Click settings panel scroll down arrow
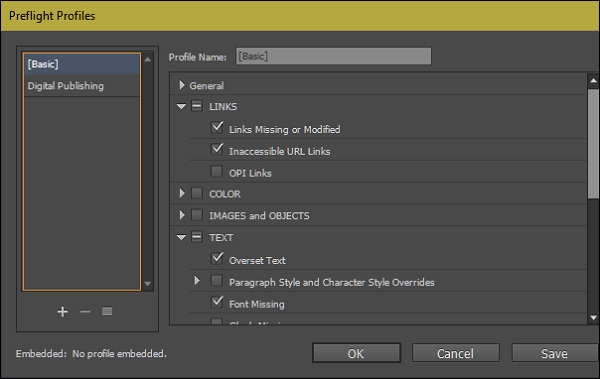 click(x=593, y=318)
